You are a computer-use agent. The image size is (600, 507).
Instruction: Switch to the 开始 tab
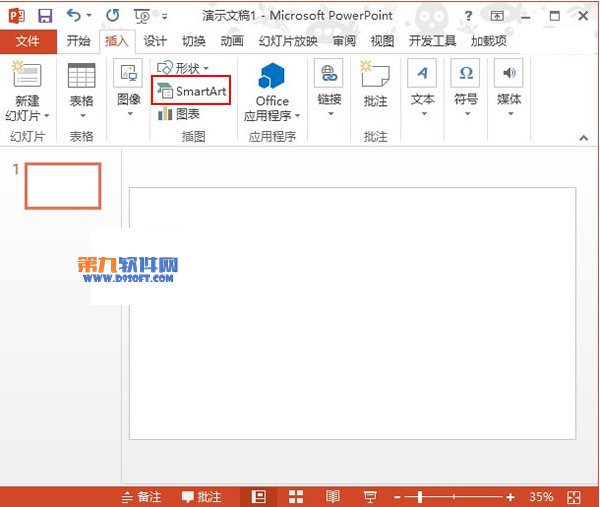78,41
